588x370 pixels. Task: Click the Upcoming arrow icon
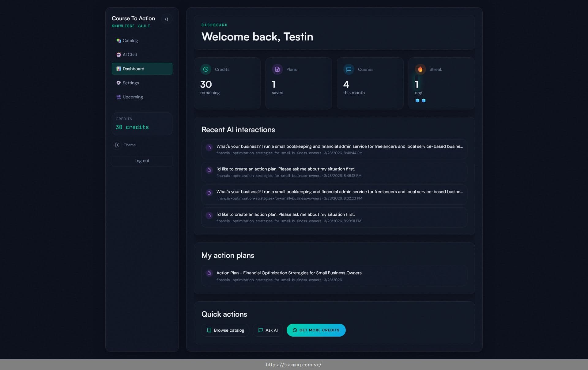pyautogui.click(x=119, y=97)
